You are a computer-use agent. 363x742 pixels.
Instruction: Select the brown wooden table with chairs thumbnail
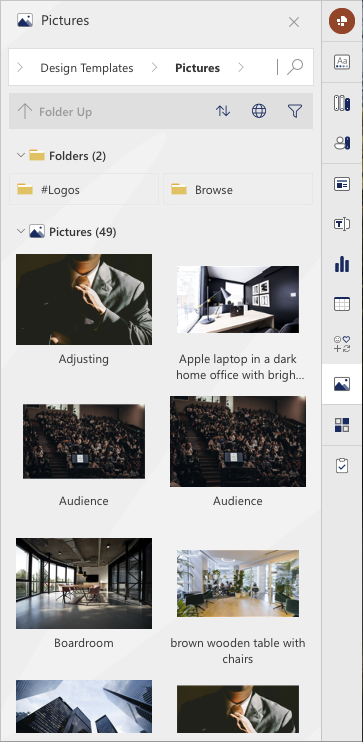coord(238,583)
